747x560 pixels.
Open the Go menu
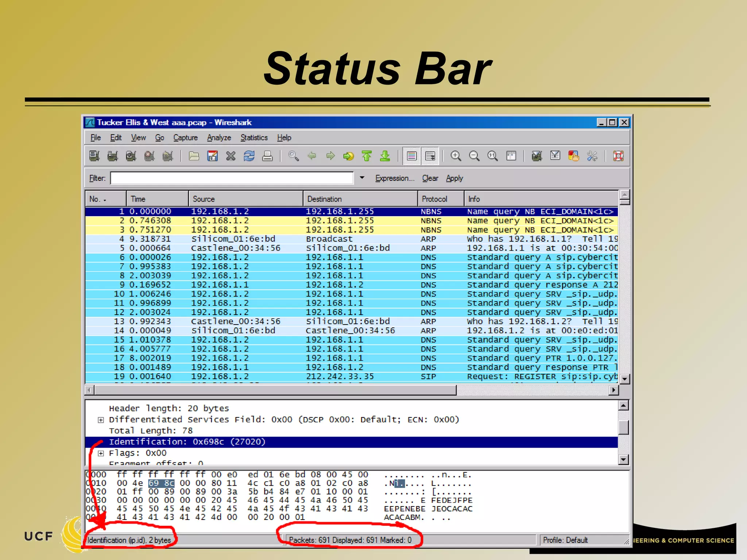160,138
